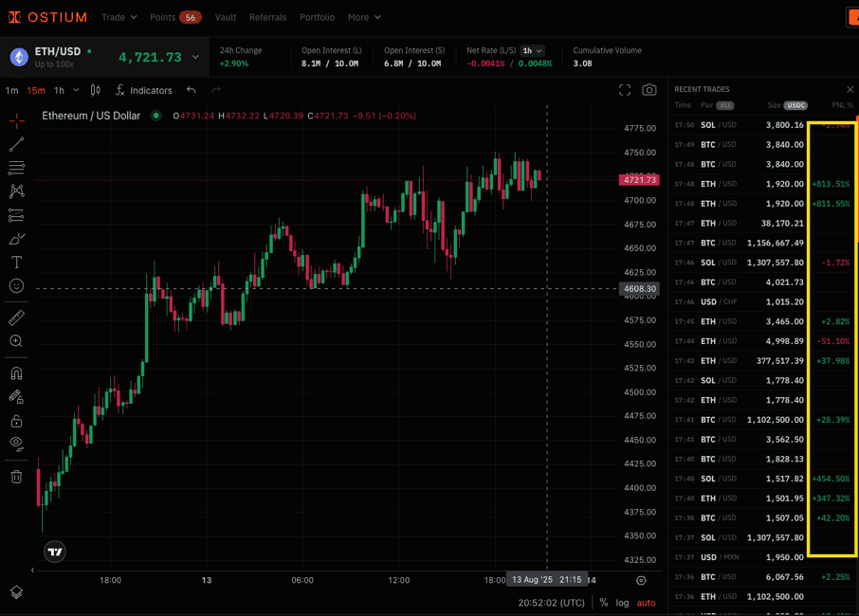Choose the text annotation tool
Image resolution: width=859 pixels, height=616 pixels.
click(16, 263)
